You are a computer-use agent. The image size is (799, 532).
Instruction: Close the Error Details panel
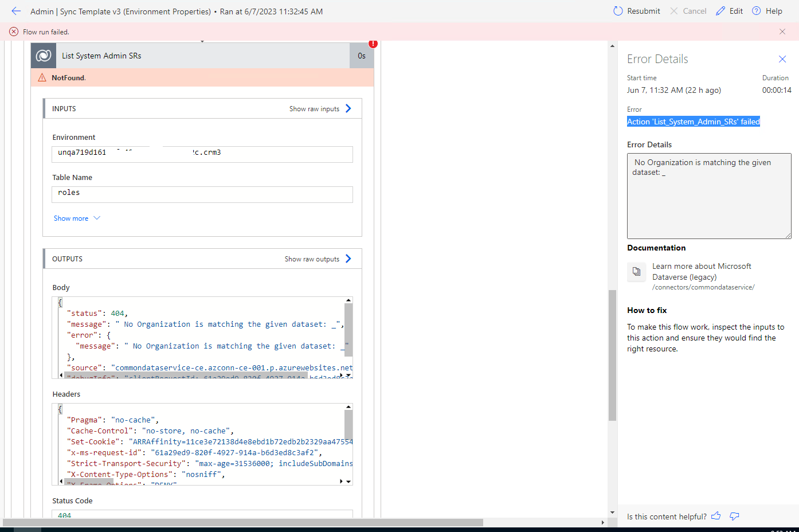tap(782, 58)
